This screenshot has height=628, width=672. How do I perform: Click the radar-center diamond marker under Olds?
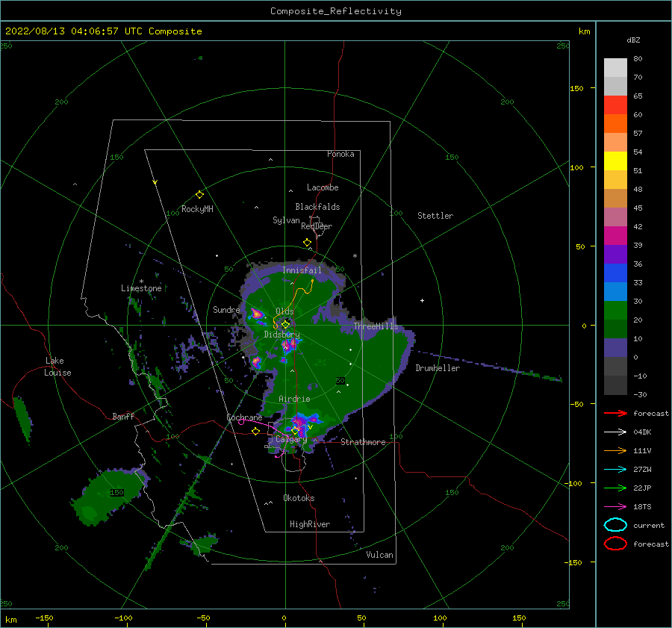(285, 325)
